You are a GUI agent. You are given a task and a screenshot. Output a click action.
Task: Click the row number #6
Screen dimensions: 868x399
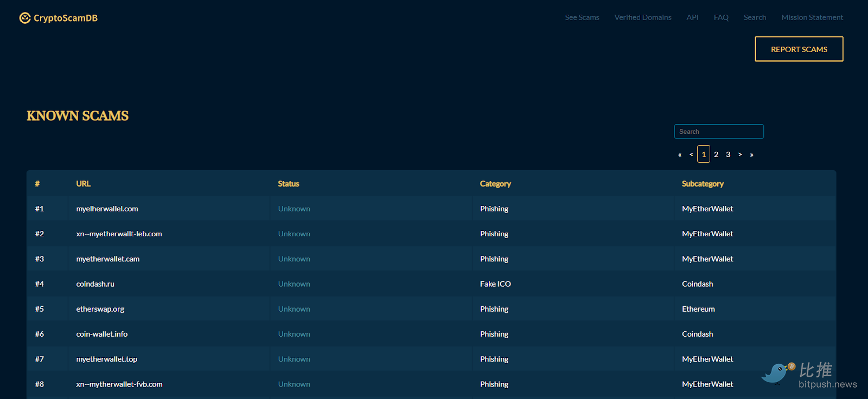pyautogui.click(x=40, y=334)
